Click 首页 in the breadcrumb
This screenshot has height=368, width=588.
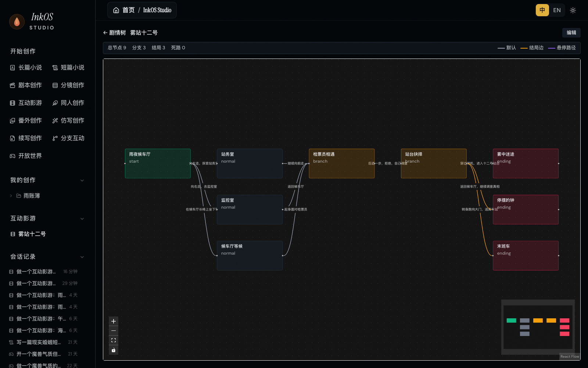coord(129,10)
